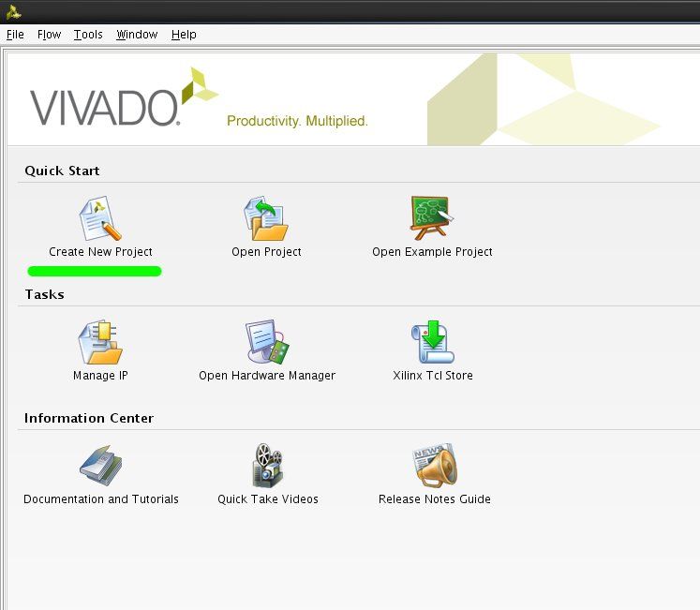
Task: Click the Manage IP text link
Action: click(x=100, y=376)
